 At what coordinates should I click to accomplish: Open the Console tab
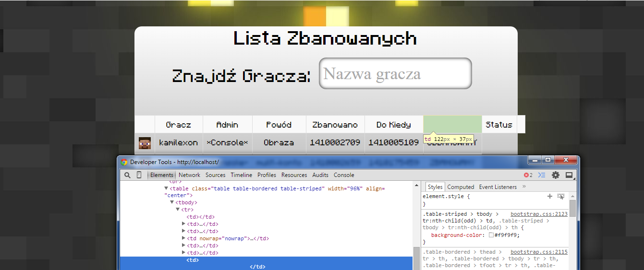[344, 175]
